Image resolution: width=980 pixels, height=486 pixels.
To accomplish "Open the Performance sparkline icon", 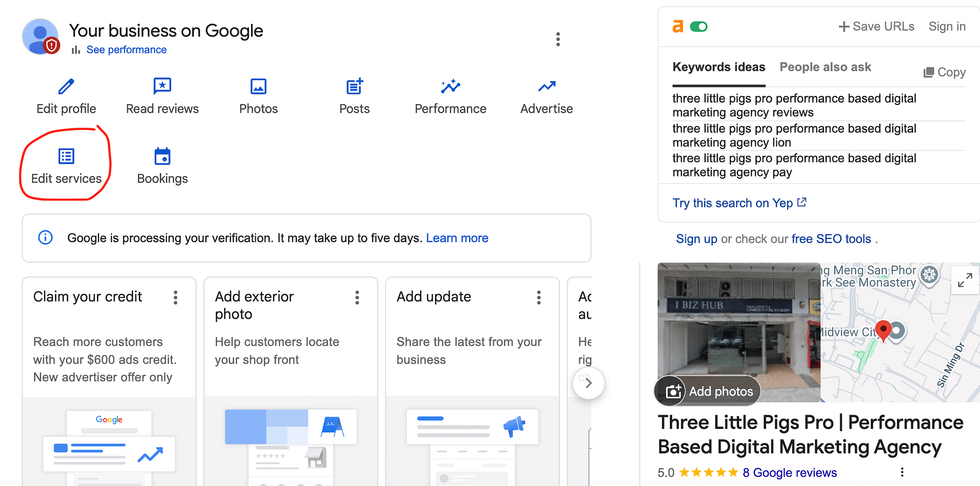I will 450,87.
